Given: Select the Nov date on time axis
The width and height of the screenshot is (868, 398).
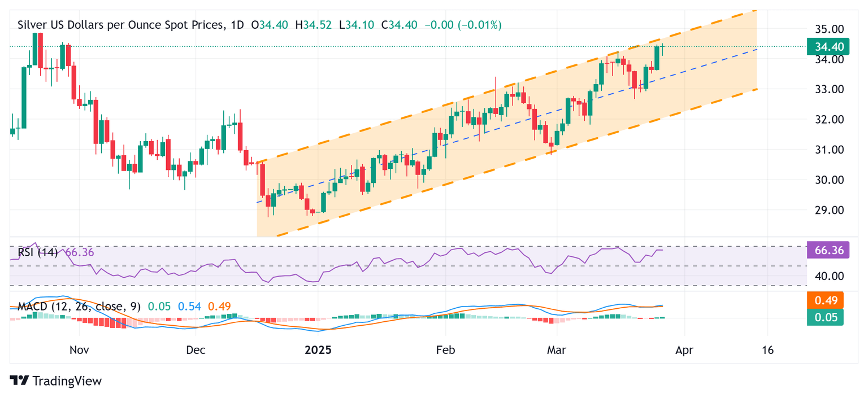Looking at the screenshot, I should 79,350.
